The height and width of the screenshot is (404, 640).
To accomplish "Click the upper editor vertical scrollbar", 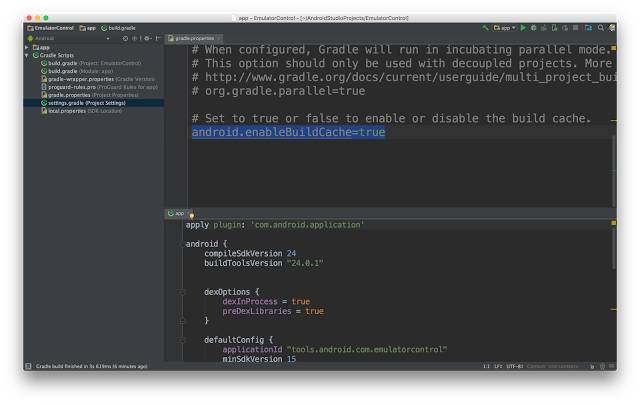I will (x=613, y=171).
